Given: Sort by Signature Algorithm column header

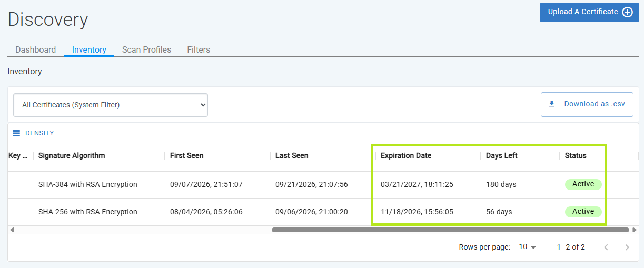Looking at the screenshot, I should pyautogui.click(x=72, y=156).
